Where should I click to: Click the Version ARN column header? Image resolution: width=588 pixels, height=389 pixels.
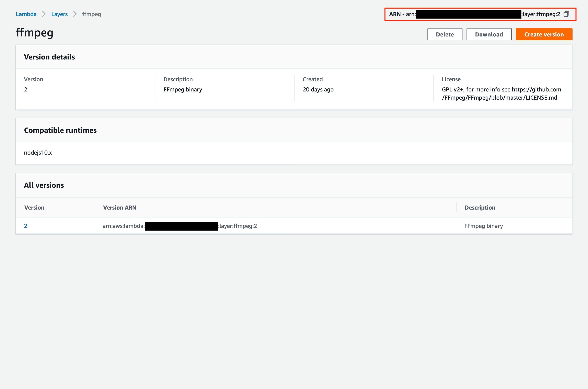pyautogui.click(x=119, y=207)
